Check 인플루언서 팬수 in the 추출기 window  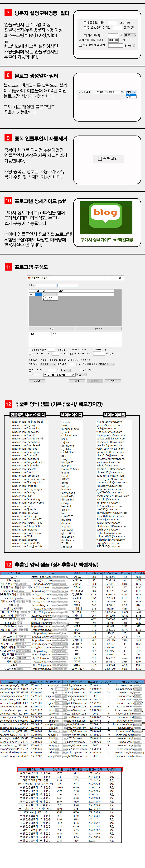[30, 349]
